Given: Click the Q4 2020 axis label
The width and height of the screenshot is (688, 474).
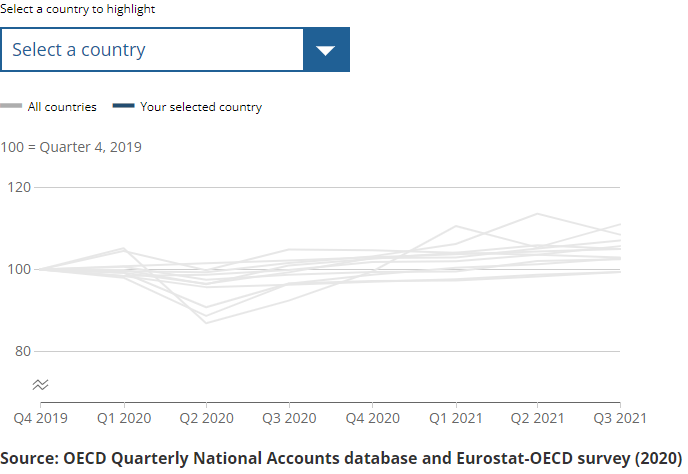Looking at the screenshot, I should (x=373, y=416).
